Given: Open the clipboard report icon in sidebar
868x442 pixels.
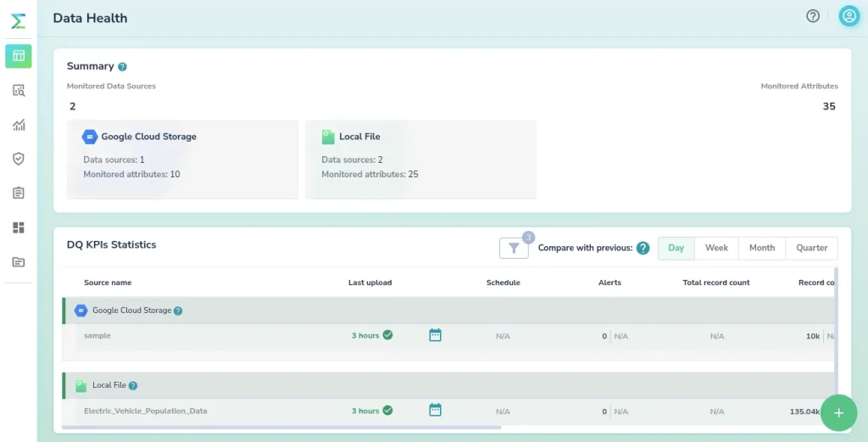Looking at the screenshot, I should pyautogui.click(x=19, y=193).
